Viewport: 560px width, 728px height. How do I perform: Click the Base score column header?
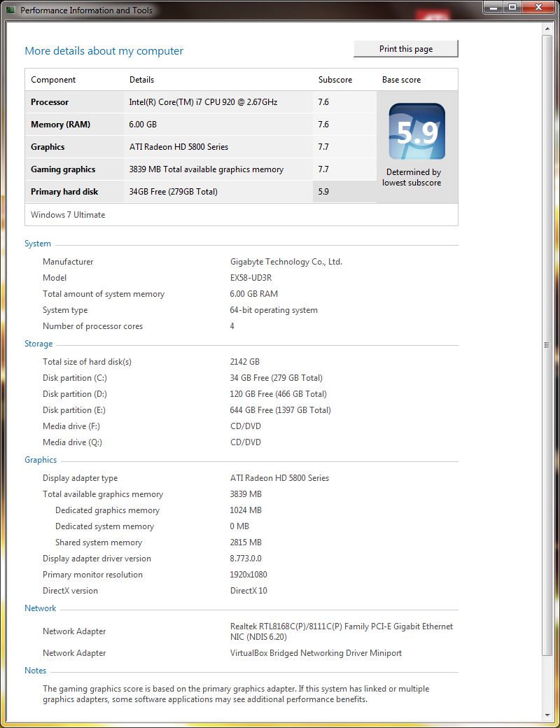pyautogui.click(x=401, y=80)
